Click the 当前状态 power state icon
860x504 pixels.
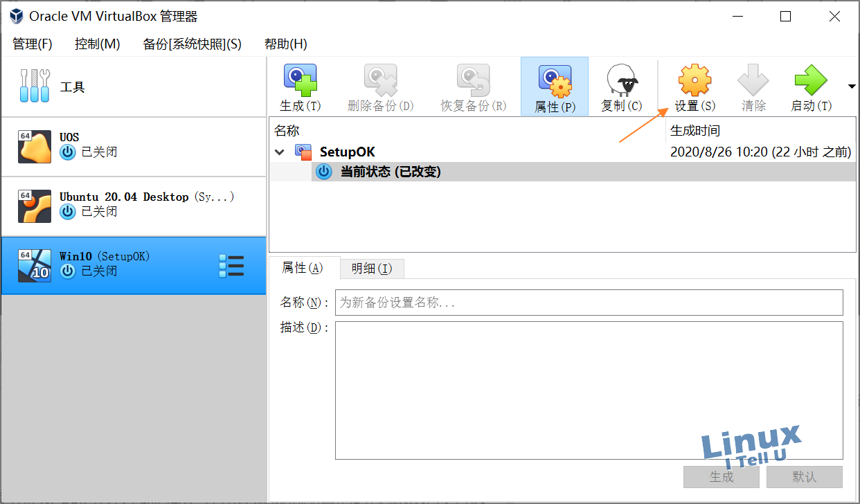pos(323,172)
